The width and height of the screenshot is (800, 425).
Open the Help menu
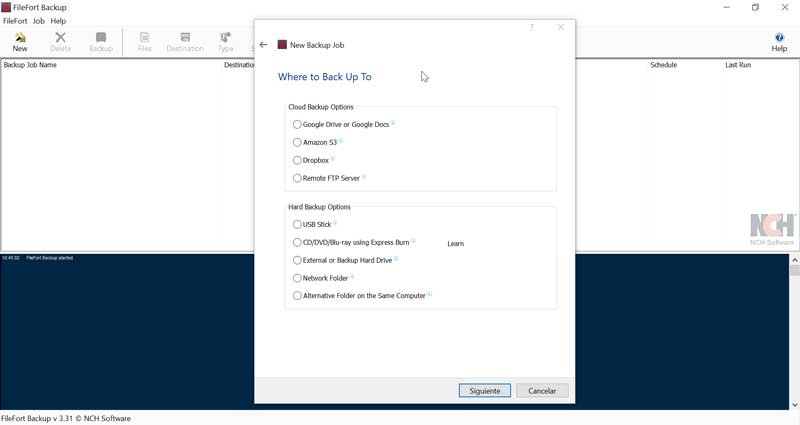(x=58, y=21)
